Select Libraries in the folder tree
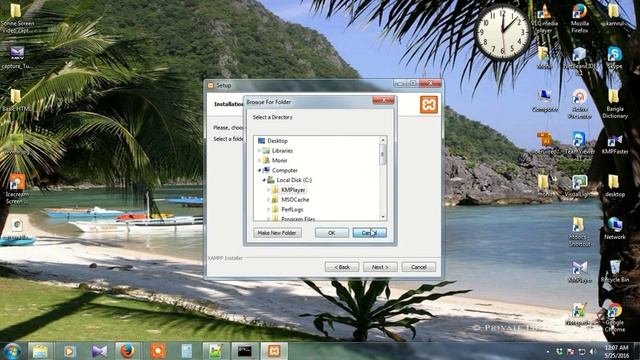Image resolution: width=640 pixels, height=360 pixels. point(282,151)
